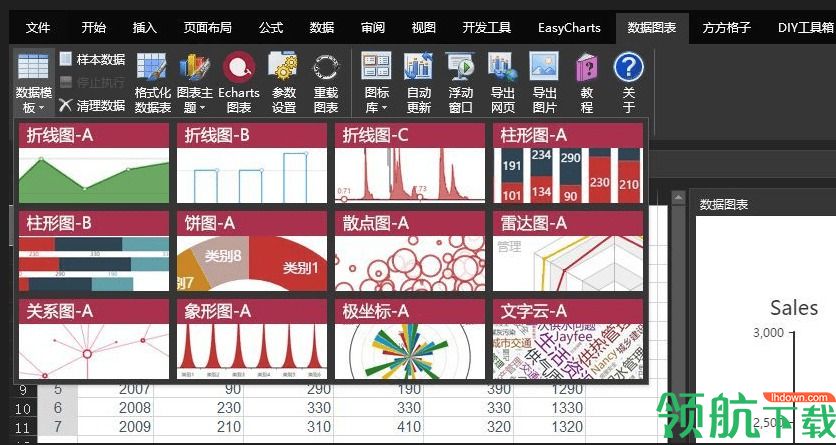The height and width of the screenshot is (445, 836).
Task: Choose the 散点图-A scatter template
Action: (x=410, y=251)
